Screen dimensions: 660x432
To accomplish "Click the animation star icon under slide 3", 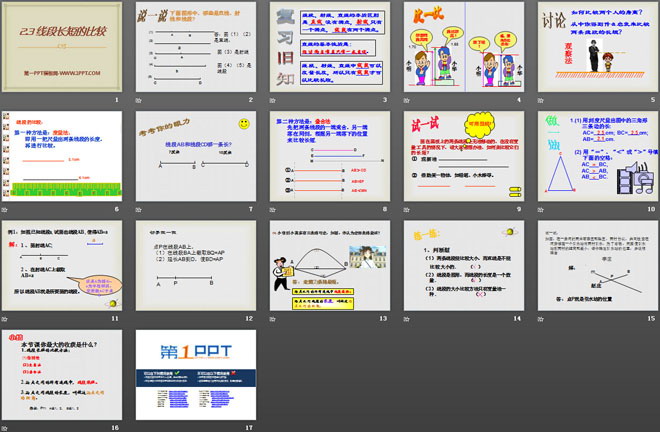I will [x=272, y=100].
